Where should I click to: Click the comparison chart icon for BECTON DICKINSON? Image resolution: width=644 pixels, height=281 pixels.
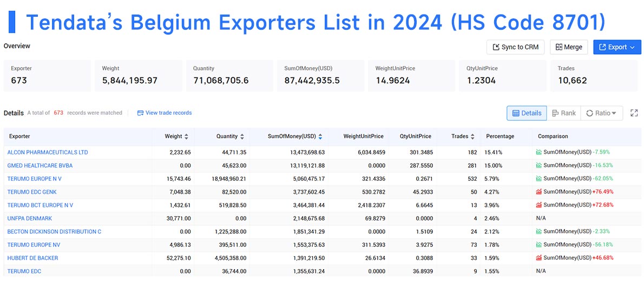tap(539, 232)
